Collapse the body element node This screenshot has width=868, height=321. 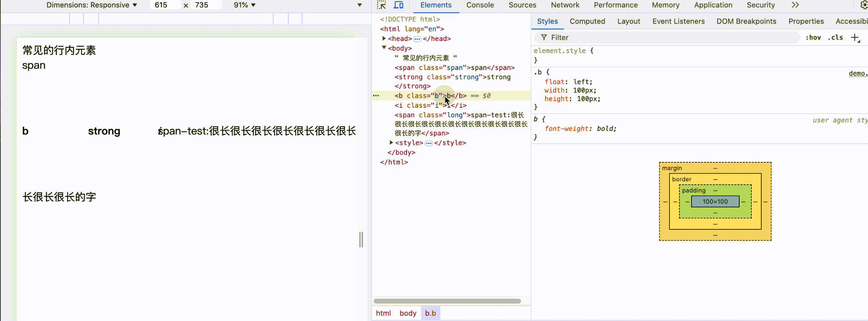point(384,48)
